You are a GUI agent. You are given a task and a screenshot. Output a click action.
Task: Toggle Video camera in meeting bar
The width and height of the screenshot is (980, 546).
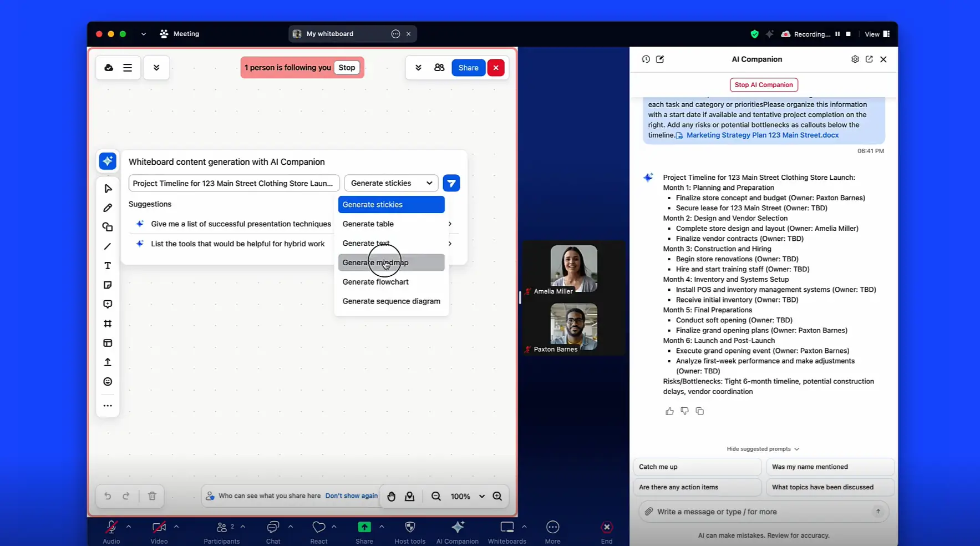[159, 532]
